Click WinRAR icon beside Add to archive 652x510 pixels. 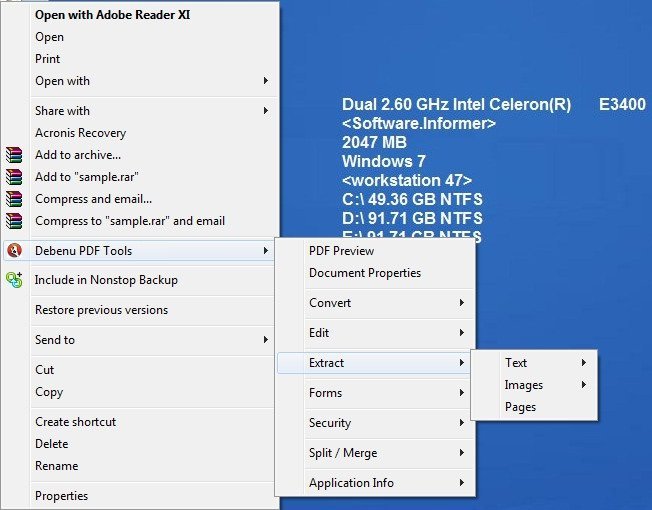point(14,155)
